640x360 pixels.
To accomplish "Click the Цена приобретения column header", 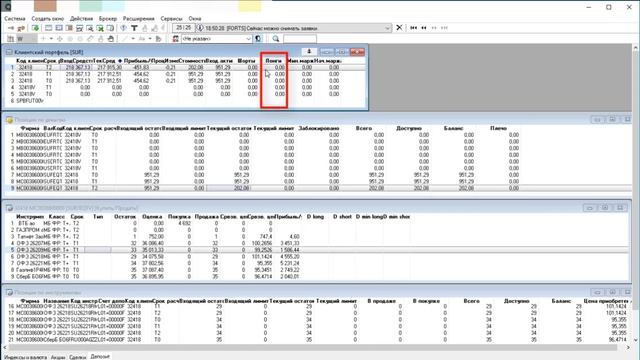I will [607, 301].
